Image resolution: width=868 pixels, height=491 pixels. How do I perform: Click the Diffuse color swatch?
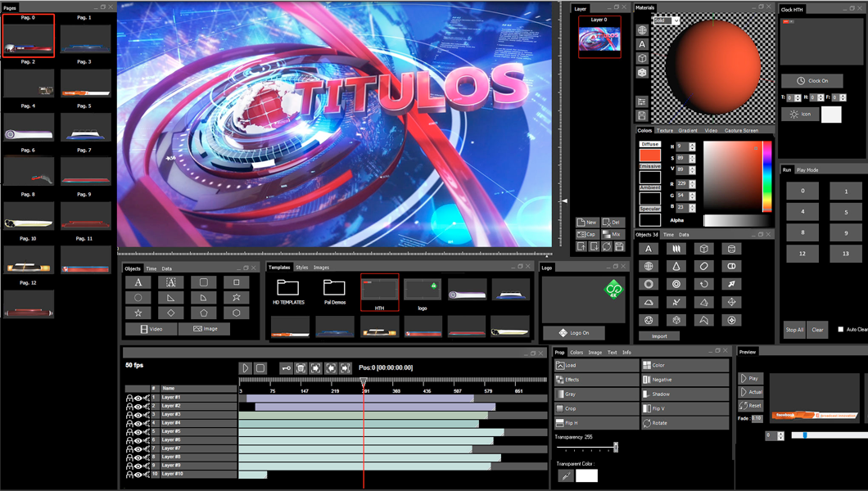(649, 155)
